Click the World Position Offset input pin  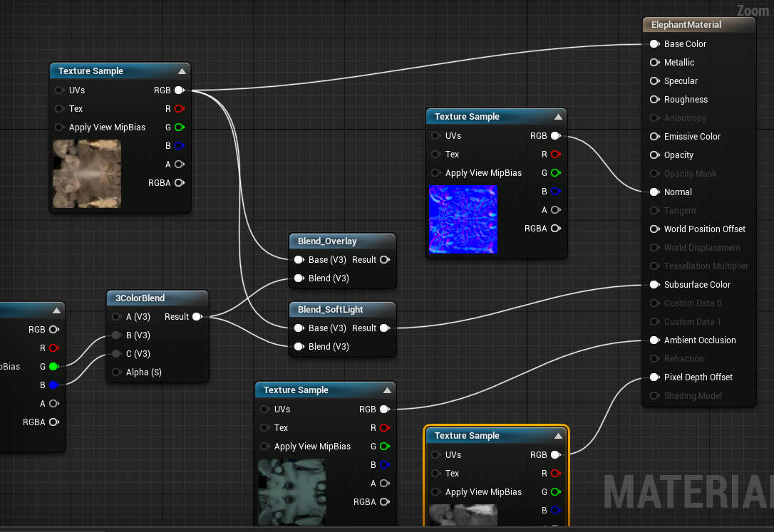654,229
